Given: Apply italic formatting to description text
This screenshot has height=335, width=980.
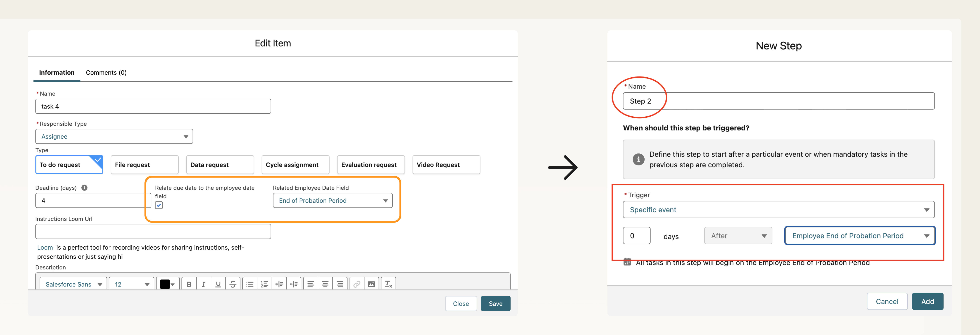Looking at the screenshot, I should (x=203, y=284).
